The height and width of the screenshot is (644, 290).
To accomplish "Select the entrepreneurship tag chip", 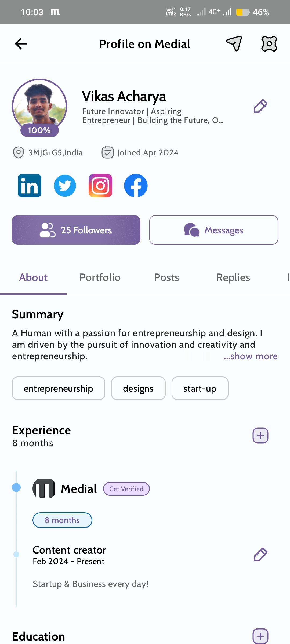I will coord(58,388).
